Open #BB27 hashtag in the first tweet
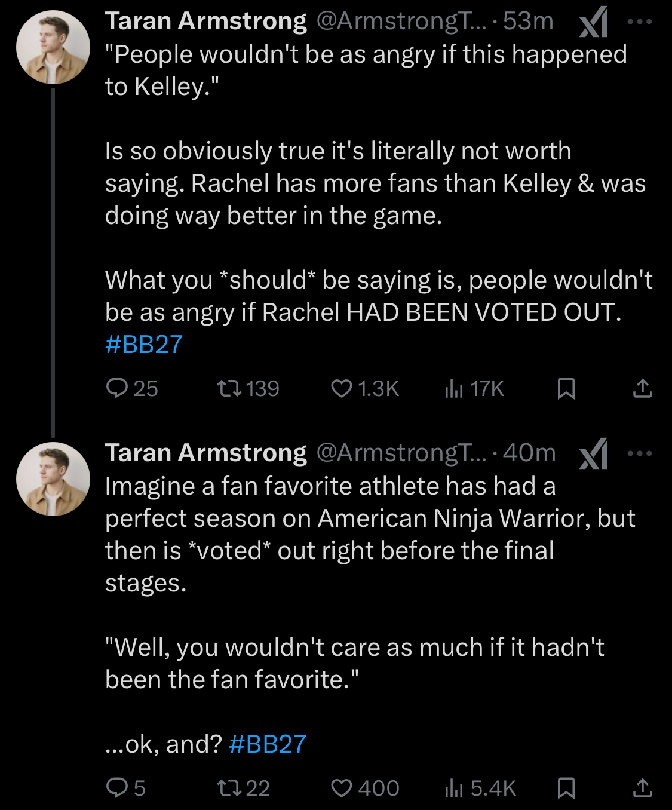672x810 pixels. point(144,345)
